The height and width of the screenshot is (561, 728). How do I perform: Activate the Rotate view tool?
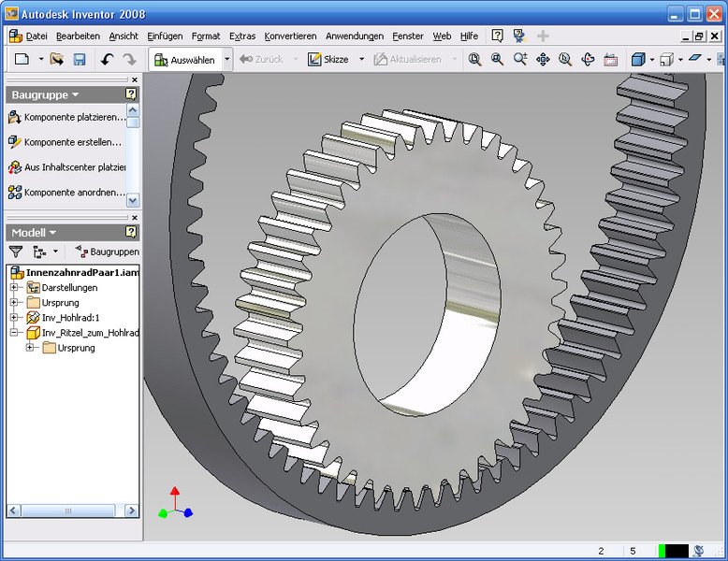pyautogui.click(x=588, y=59)
